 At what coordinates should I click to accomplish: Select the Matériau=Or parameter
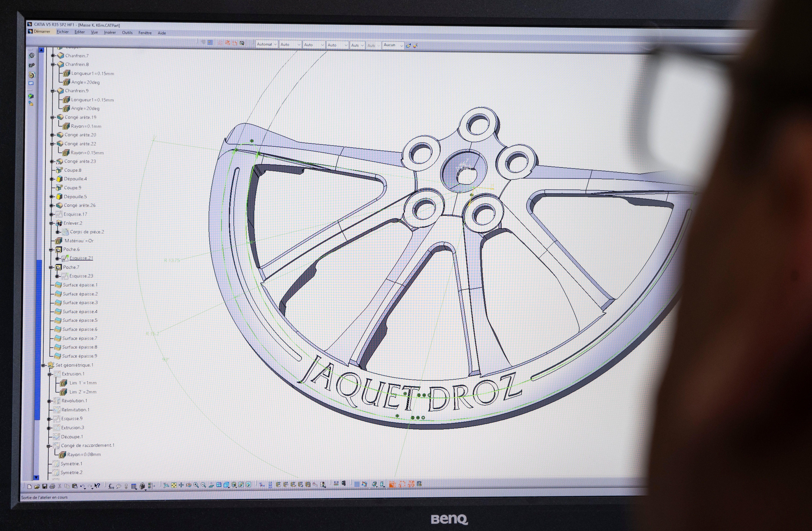[79, 241]
